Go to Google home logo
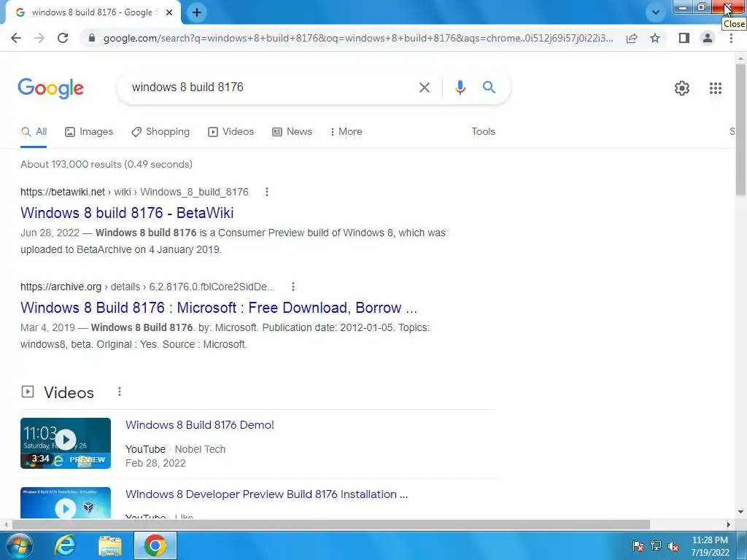The width and height of the screenshot is (747, 560). coord(50,88)
